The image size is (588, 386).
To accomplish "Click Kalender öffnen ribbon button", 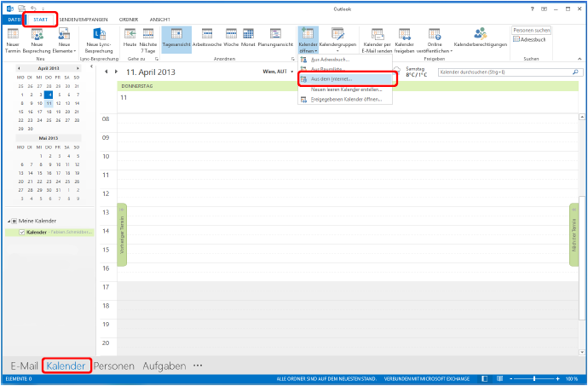I will click(308, 40).
